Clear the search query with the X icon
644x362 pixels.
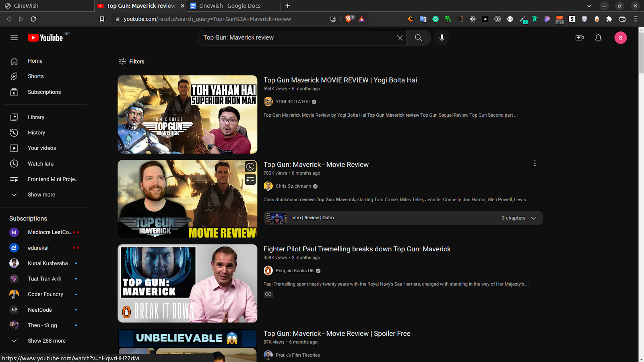400,37
